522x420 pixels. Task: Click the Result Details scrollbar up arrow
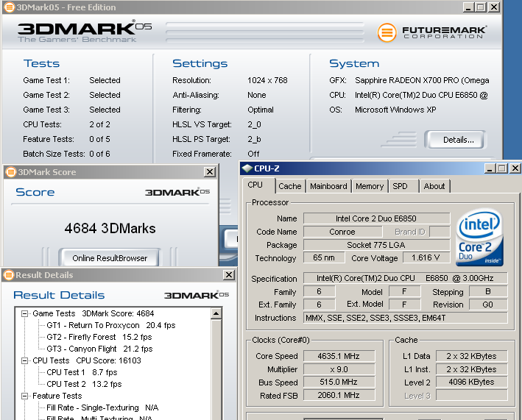216,313
